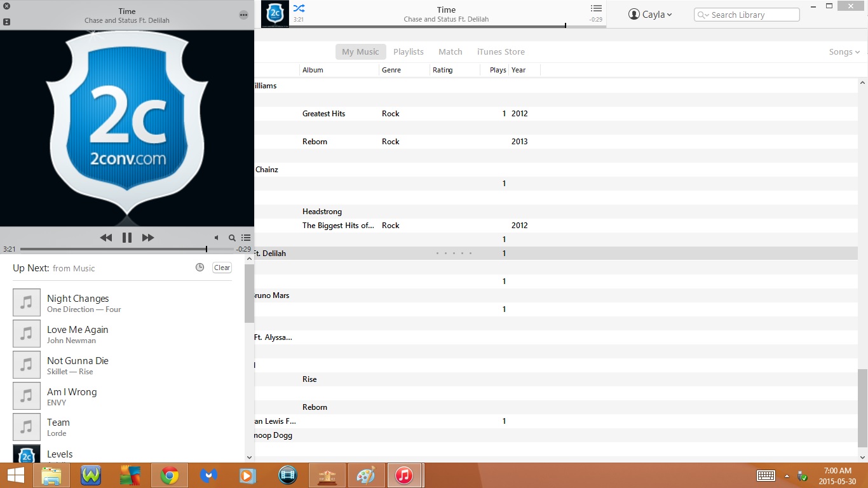Select Not Gunna Die in Up Next
Viewport: 868px width, 488px height.
(122, 365)
